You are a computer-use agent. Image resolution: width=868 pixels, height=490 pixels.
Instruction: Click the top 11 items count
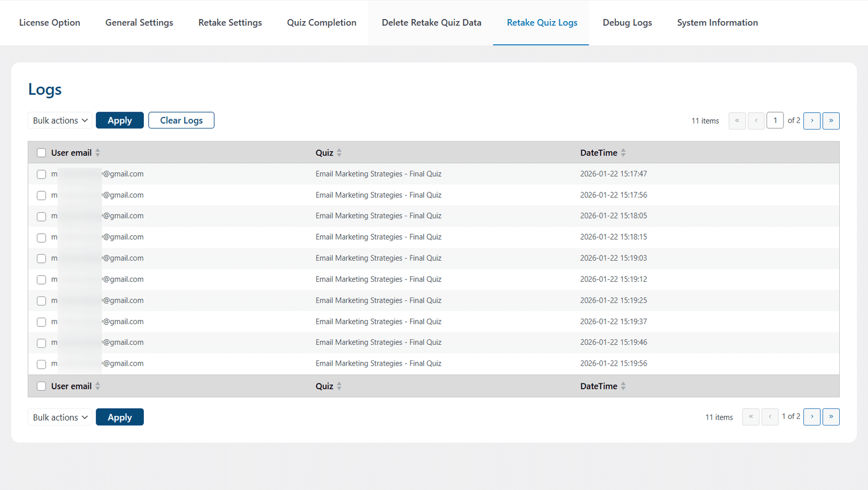click(x=705, y=121)
